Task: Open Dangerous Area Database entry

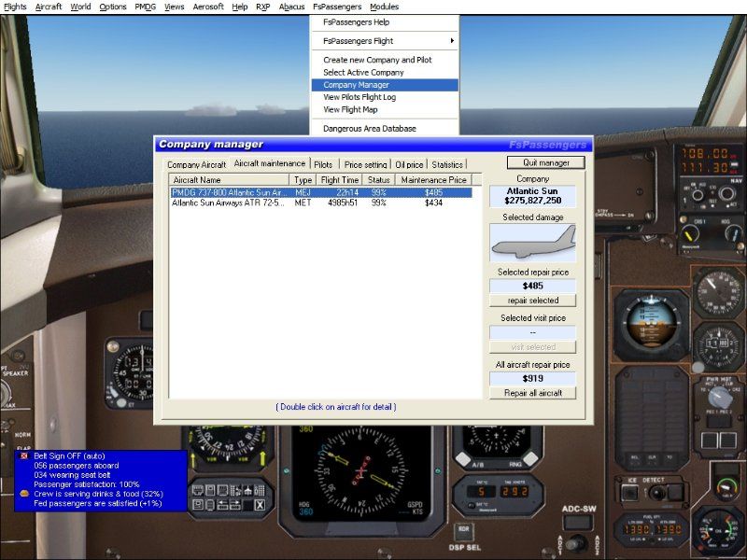Action: tap(385, 129)
